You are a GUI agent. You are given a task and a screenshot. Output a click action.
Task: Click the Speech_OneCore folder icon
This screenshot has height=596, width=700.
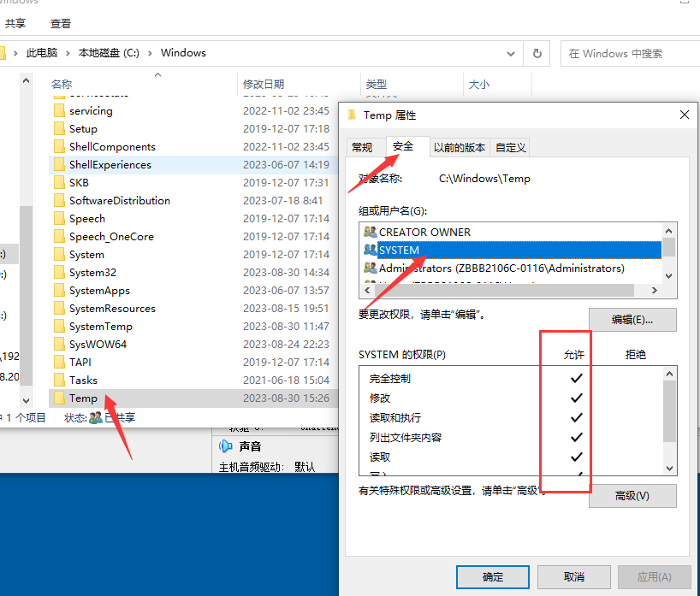(59, 237)
